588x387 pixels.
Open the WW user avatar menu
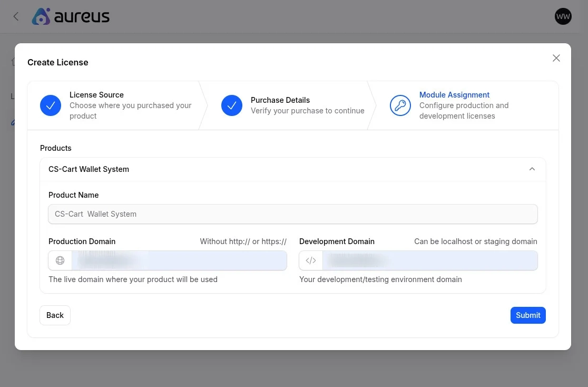click(x=563, y=16)
